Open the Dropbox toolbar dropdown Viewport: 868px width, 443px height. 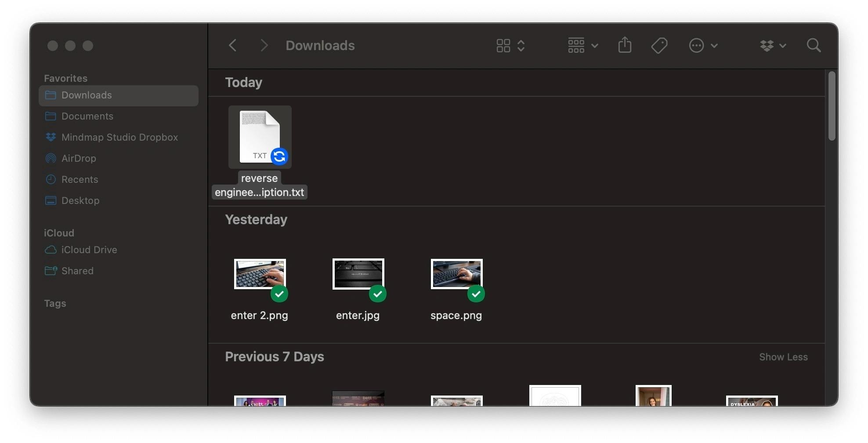click(x=773, y=45)
